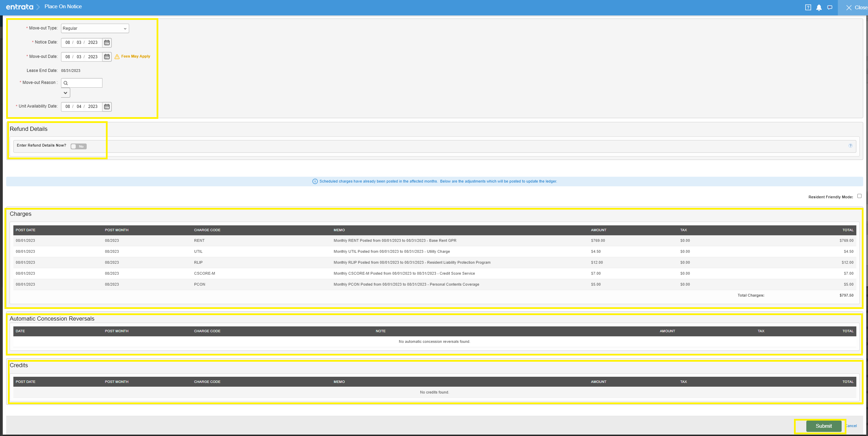Open the notifications bell icon
Viewport: 868px width, 436px height.
coord(819,8)
